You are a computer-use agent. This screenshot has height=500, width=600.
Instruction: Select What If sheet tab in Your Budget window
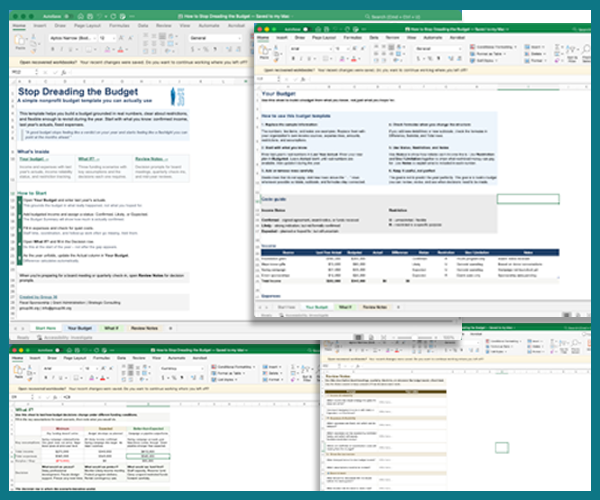click(x=345, y=307)
